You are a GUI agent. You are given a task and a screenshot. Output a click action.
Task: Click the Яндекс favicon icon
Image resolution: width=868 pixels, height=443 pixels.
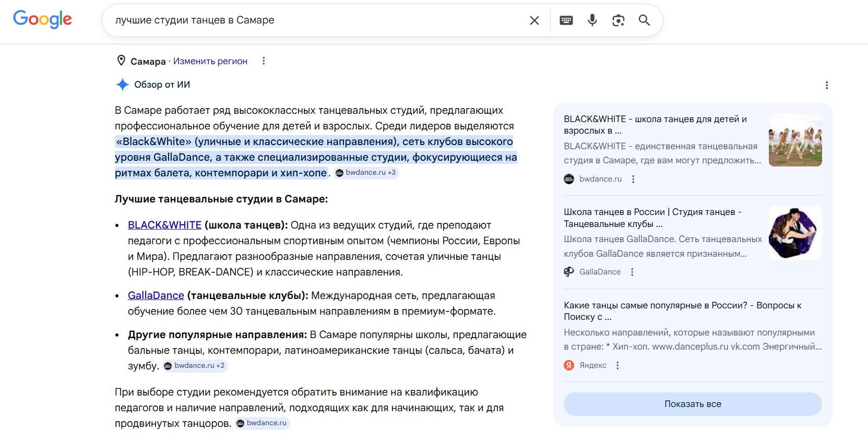569,365
